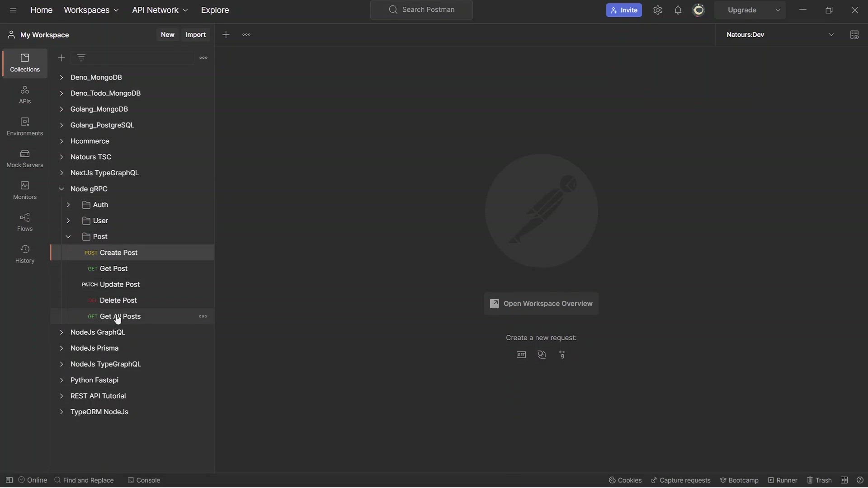This screenshot has width=868, height=488.
Task: Open the Flows sidebar panel
Action: pyautogui.click(x=25, y=222)
